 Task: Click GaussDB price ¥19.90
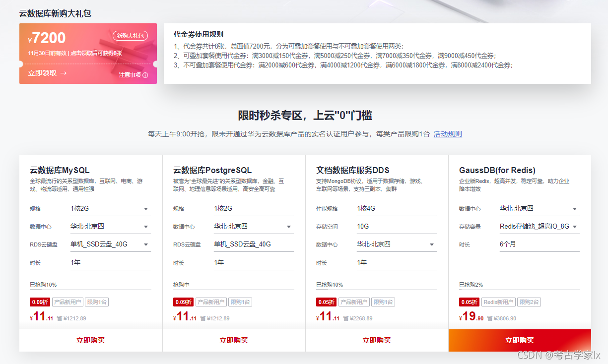471,316
